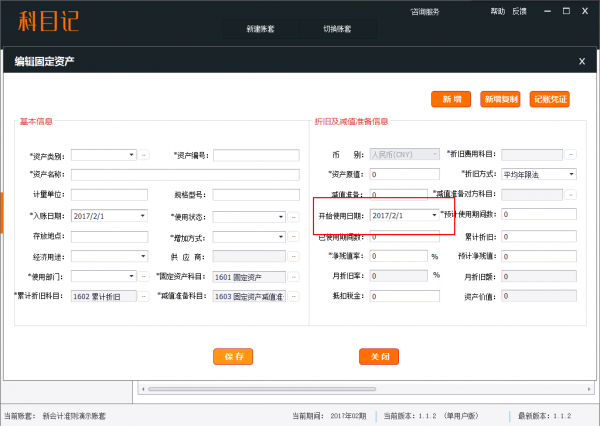Expand the 经济用途 combo box

tap(142, 257)
